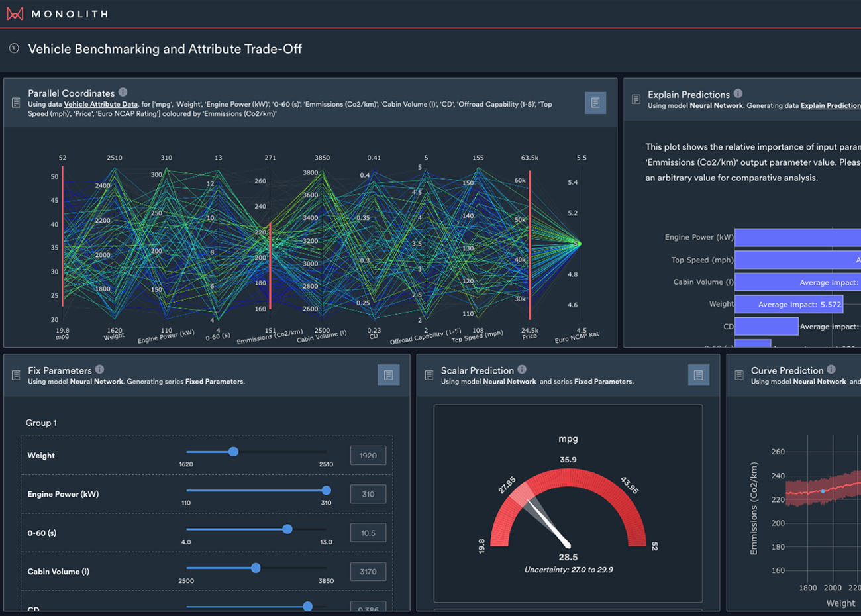Adjust the 0-60 (s) slider handle
861x616 pixels.
(287, 529)
